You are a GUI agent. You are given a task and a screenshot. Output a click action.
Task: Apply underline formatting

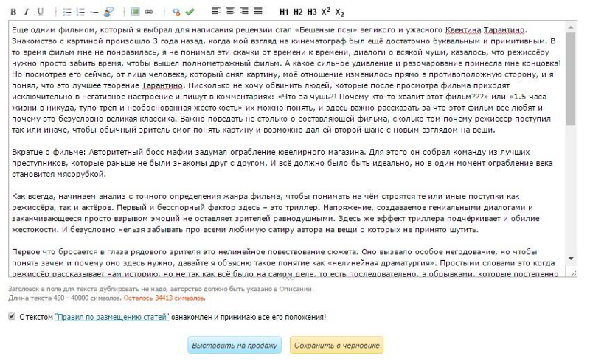(x=40, y=12)
